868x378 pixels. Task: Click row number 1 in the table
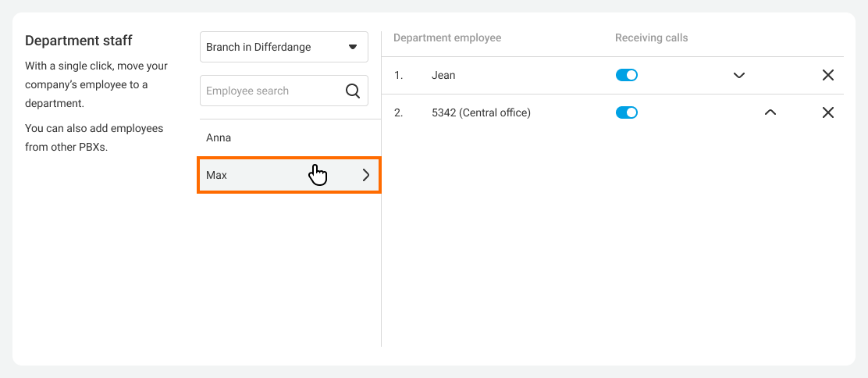tap(398, 75)
